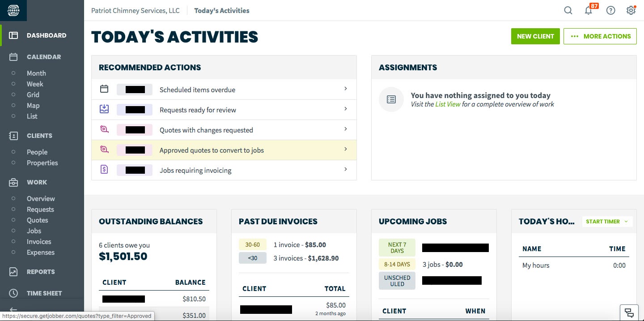Open the More Actions dropdown
This screenshot has height=321, width=644.
(x=600, y=36)
